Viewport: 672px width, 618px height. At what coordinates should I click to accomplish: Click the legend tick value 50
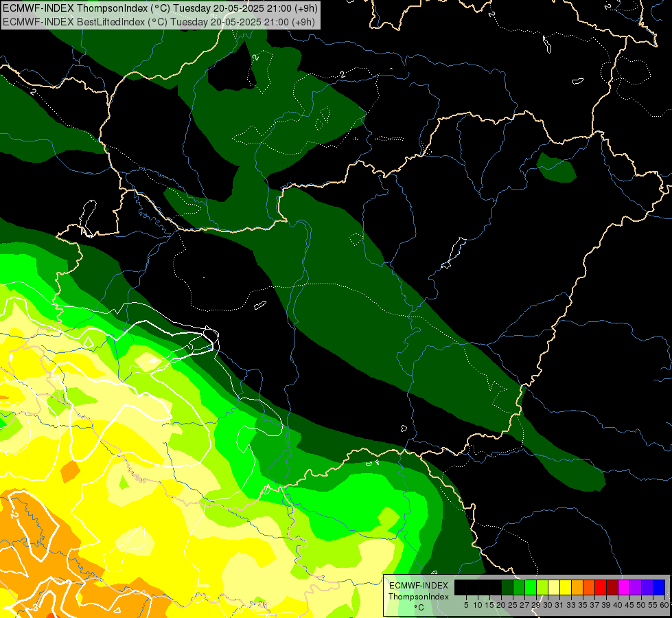(642, 605)
